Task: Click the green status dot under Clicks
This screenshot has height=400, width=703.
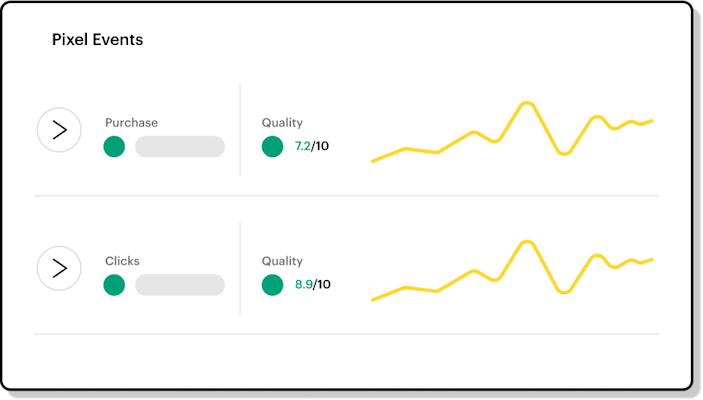Action: click(114, 285)
